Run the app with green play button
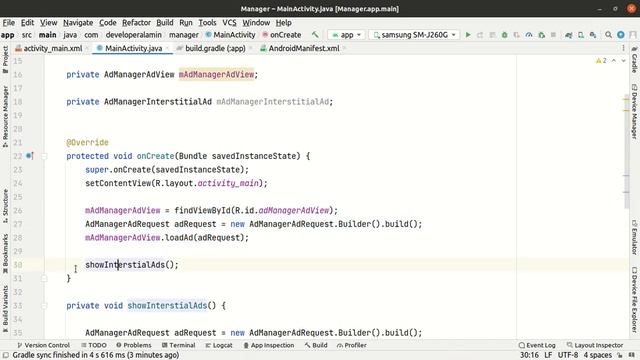Viewport: 640px width, 360px height. click(468, 35)
